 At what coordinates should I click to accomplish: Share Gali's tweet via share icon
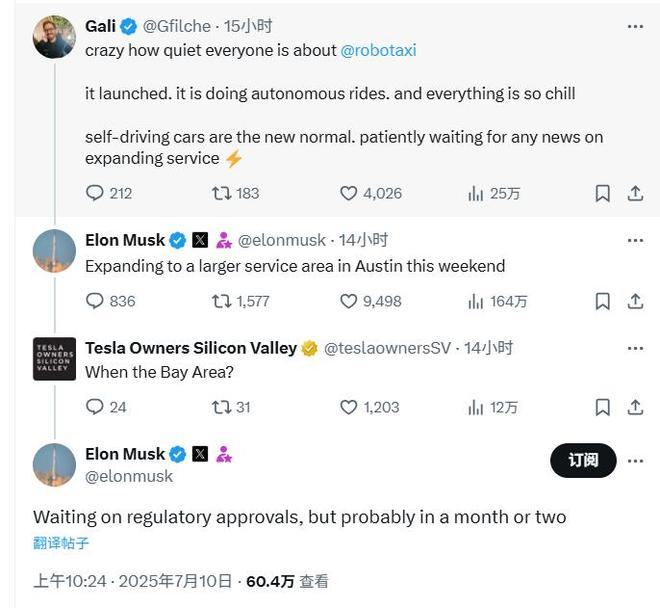635,193
